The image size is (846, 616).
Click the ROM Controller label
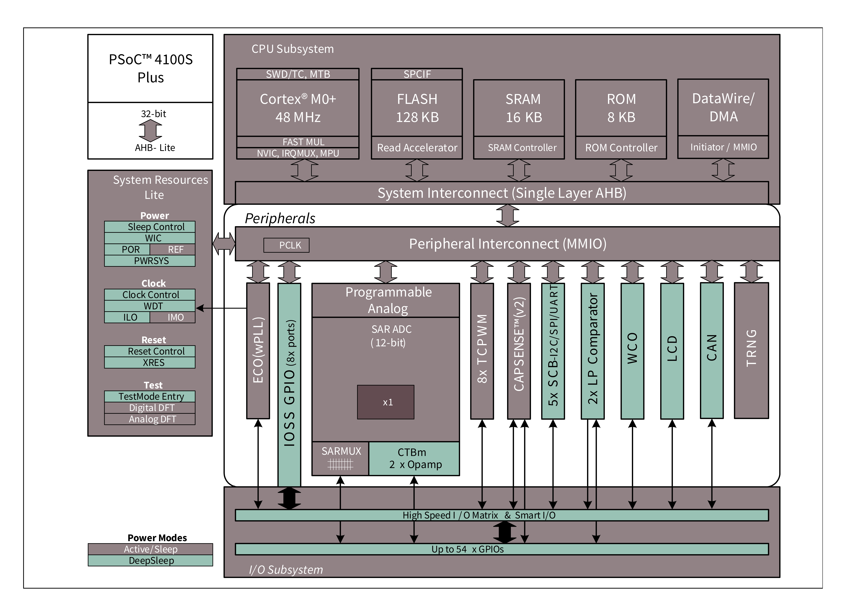tap(621, 148)
